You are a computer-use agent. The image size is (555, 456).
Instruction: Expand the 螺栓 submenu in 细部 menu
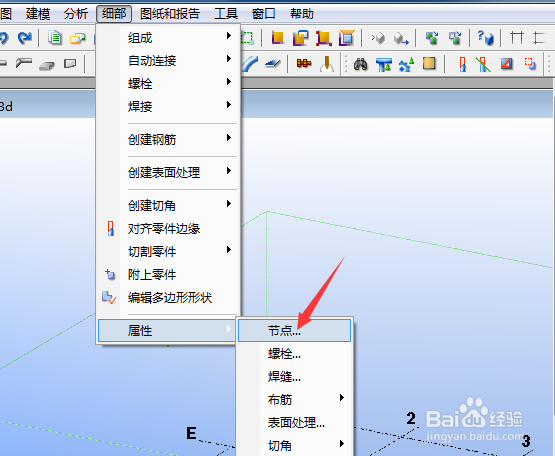[x=168, y=84]
